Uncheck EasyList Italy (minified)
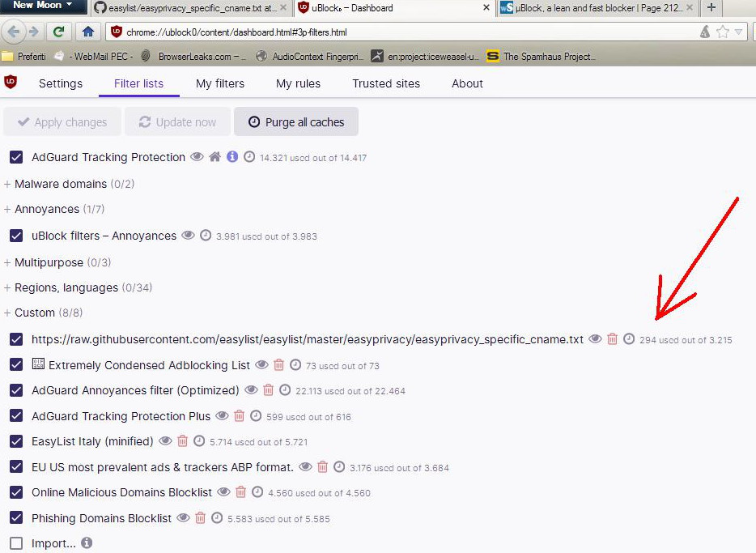The width and height of the screenshot is (756, 553). point(16,441)
